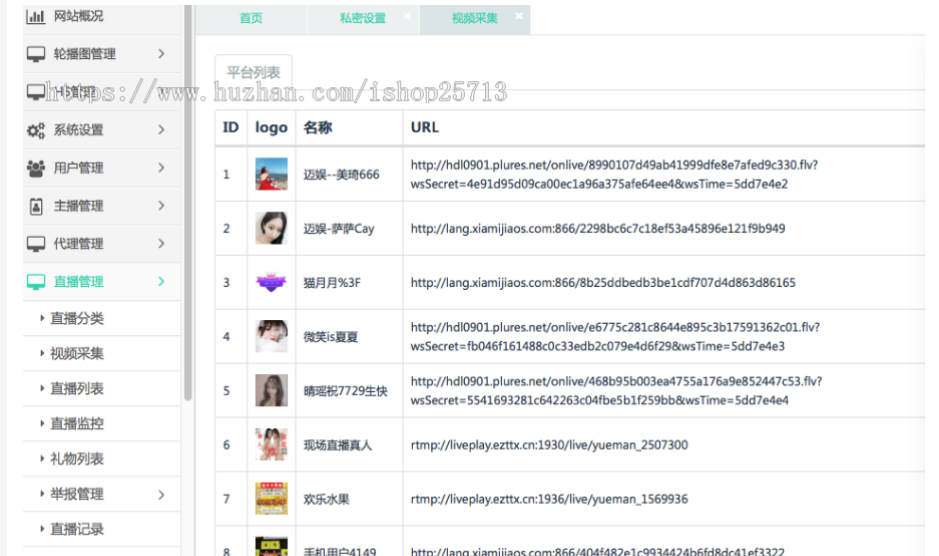The height and width of the screenshot is (556, 939).
Task: Click the 猫月月%3F logo thumbnail
Action: 271,282
